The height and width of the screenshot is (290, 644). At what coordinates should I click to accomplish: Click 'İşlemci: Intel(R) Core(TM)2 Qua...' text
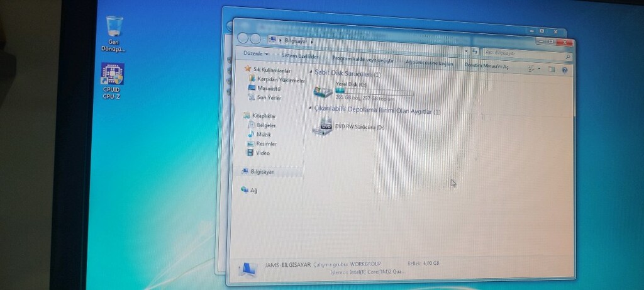[367, 272]
